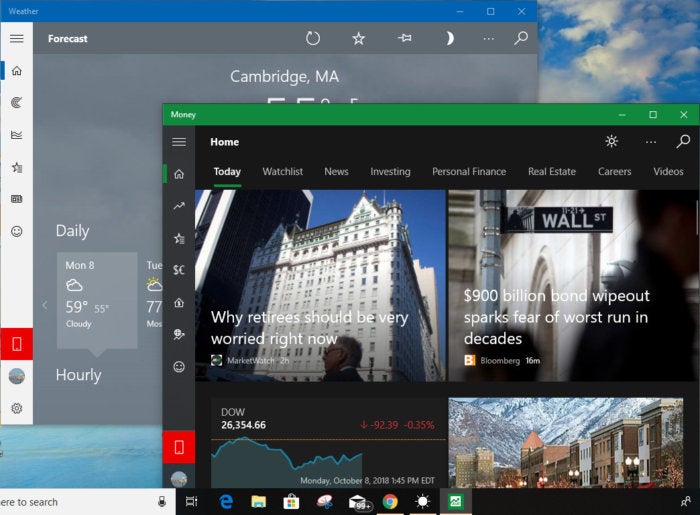The height and width of the screenshot is (515, 700).
Task: Launch Google Chrome from taskbar
Action: [390, 502]
